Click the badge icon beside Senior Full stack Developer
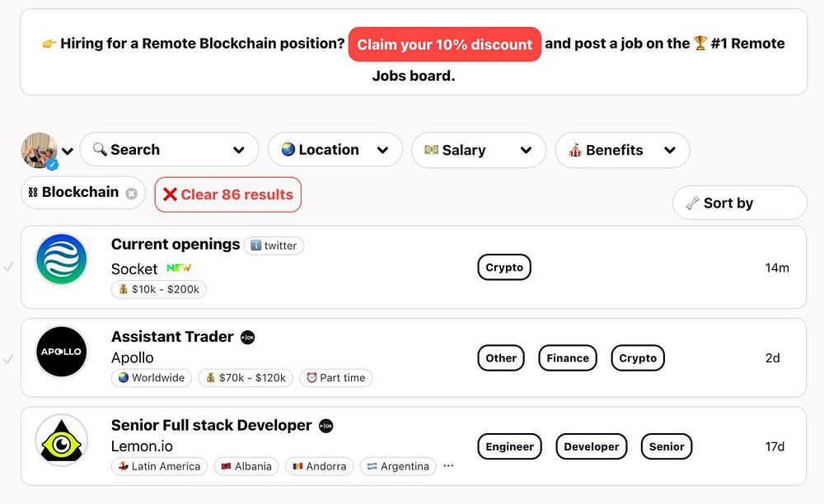 (x=326, y=426)
